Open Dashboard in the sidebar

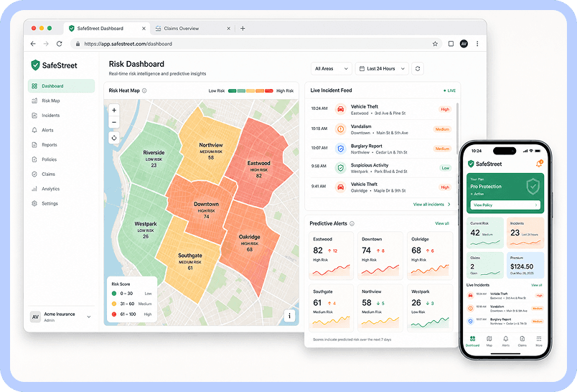tap(62, 85)
